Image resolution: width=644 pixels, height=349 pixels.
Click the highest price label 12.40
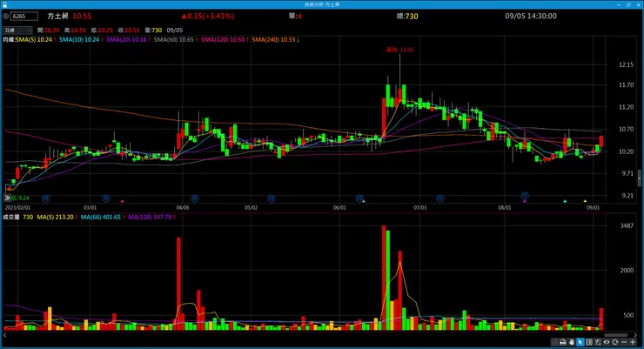[400, 50]
